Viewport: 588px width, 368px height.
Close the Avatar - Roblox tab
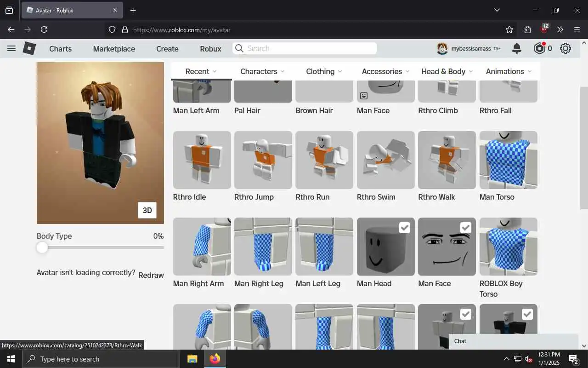click(115, 10)
